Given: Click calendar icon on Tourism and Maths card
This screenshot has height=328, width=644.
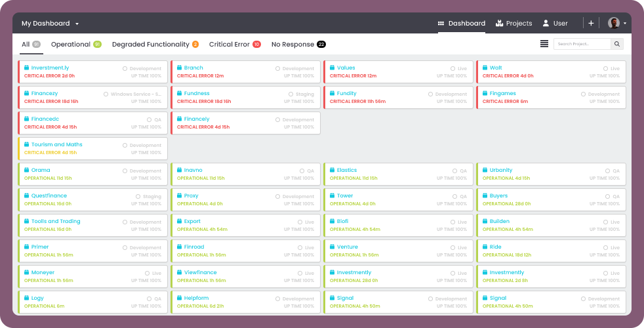Looking at the screenshot, I should (27, 144).
